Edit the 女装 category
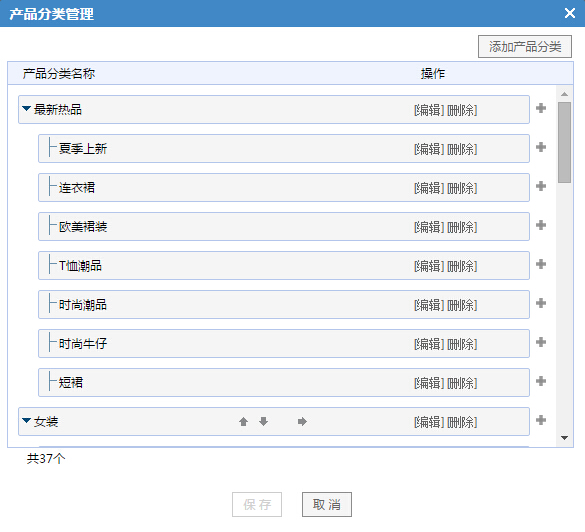The width and height of the screenshot is (585, 532). [x=429, y=422]
